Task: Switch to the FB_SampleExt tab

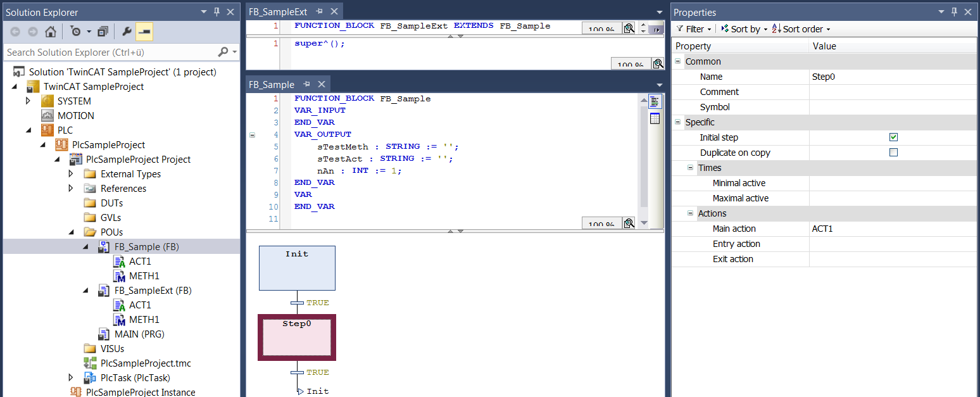Action: click(x=278, y=11)
